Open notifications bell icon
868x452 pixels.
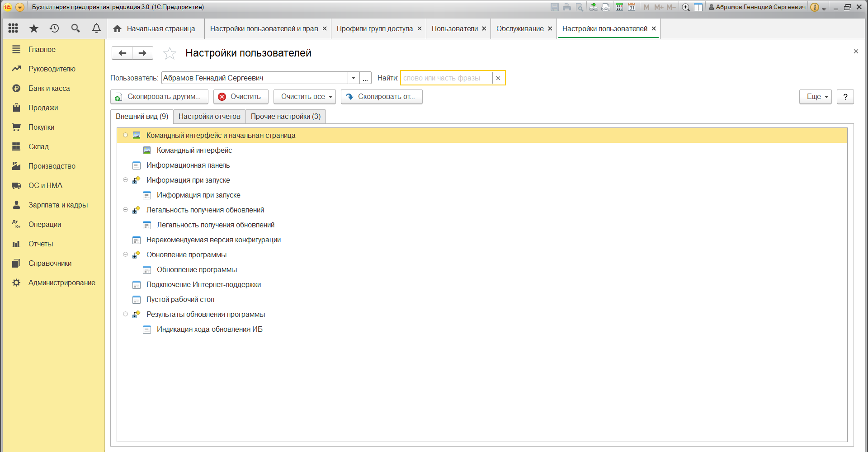pos(96,28)
